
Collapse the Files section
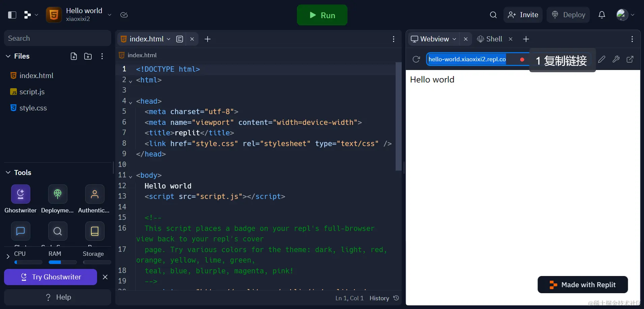(8, 56)
